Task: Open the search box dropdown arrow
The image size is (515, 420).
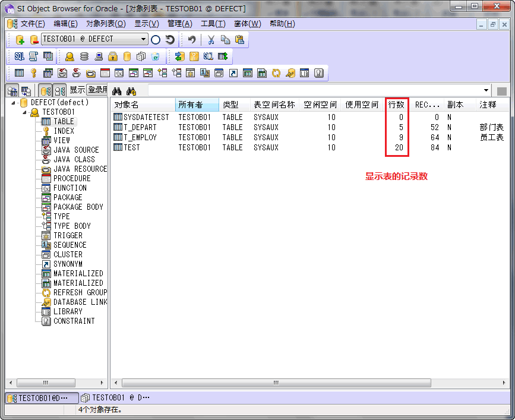Action: [486, 90]
